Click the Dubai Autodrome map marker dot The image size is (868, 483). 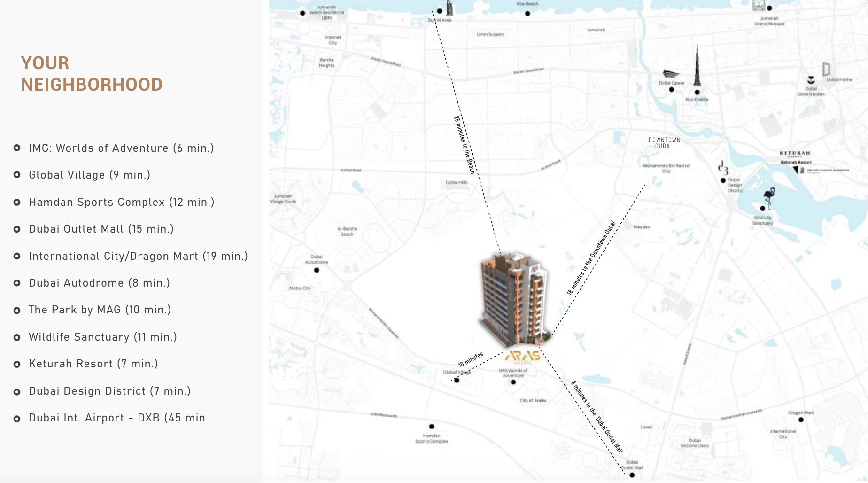[317, 270]
